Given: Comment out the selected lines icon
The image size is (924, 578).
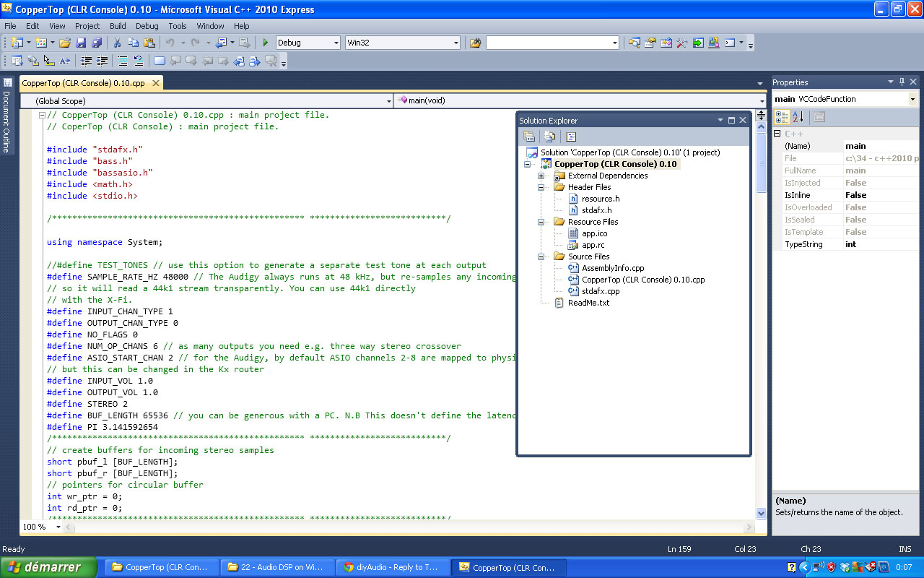Looking at the screenshot, I should click(x=123, y=61).
